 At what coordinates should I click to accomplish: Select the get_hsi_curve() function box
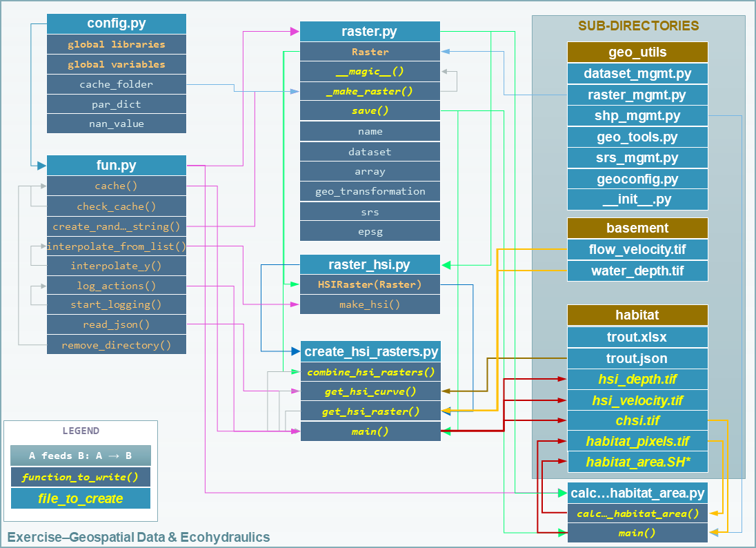370,392
